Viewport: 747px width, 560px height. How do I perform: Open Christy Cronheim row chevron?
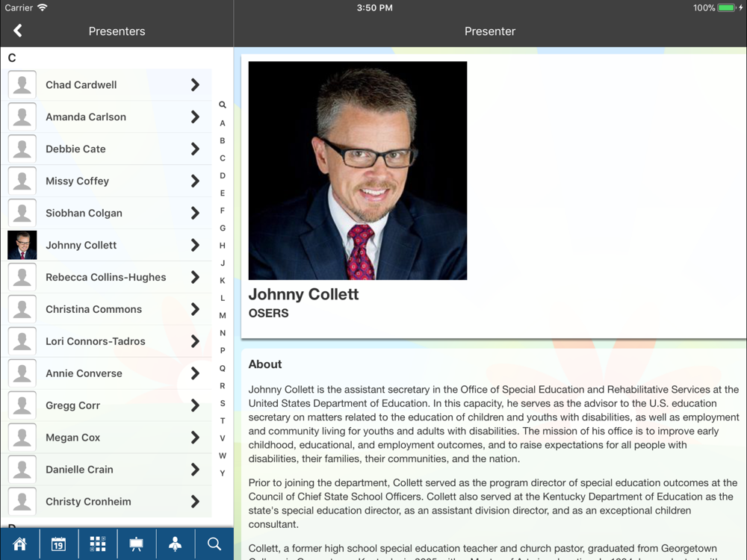(195, 502)
